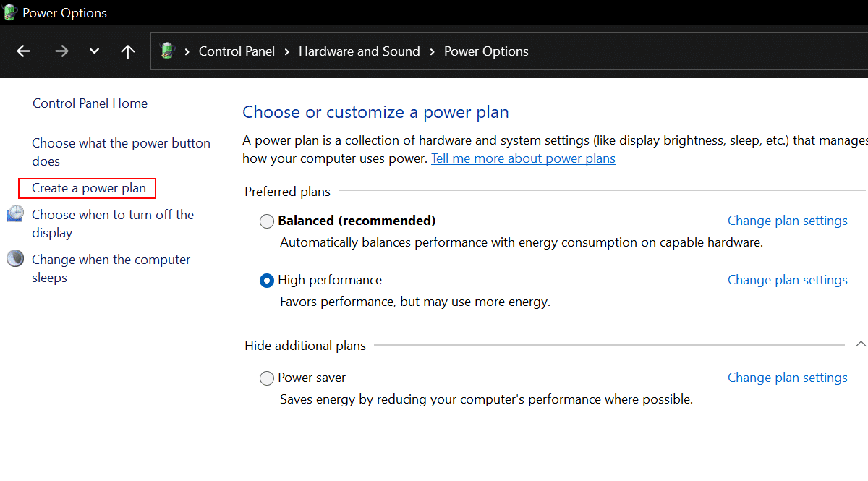Go to Control Panel Home

pyautogui.click(x=90, y=103)
